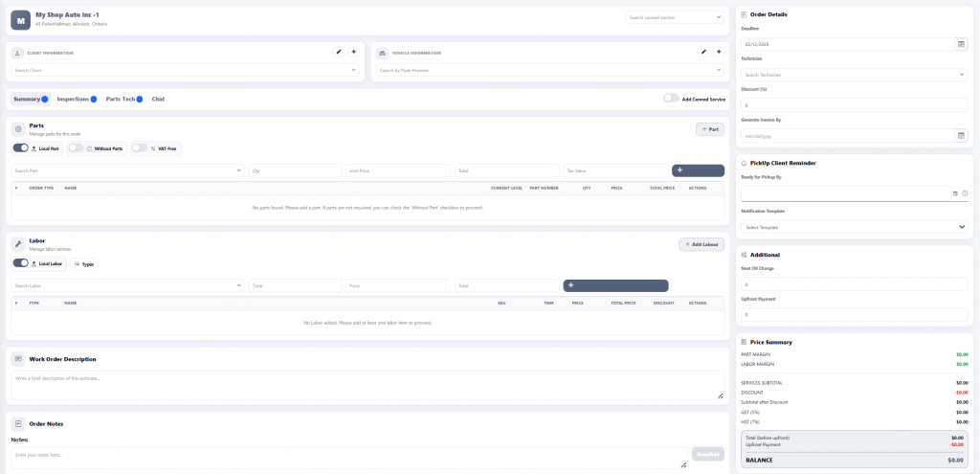
Task: Click the dark plus button in Labor row
Action: pyautogui.click(x=616, y=285)
